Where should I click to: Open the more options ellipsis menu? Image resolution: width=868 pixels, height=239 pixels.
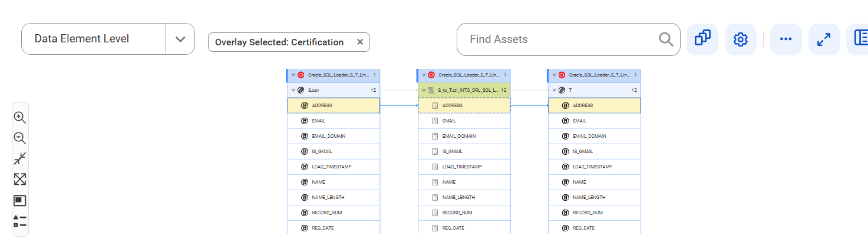[786, 39]
